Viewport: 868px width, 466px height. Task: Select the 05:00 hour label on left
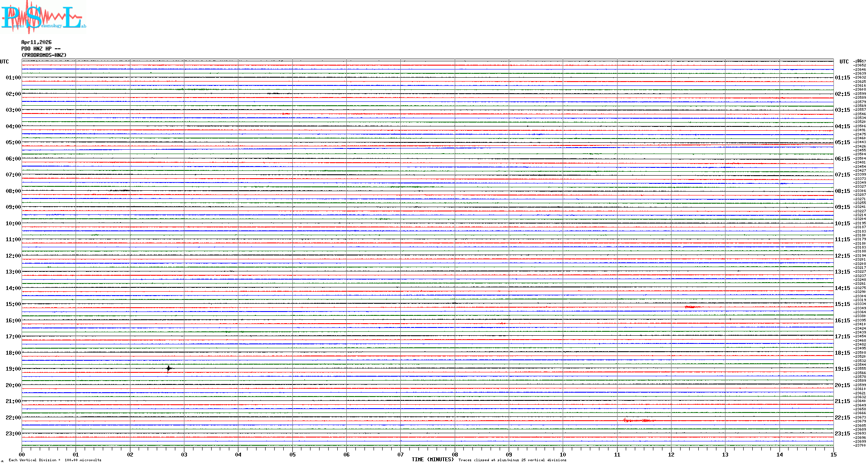(x=13, y=142)
